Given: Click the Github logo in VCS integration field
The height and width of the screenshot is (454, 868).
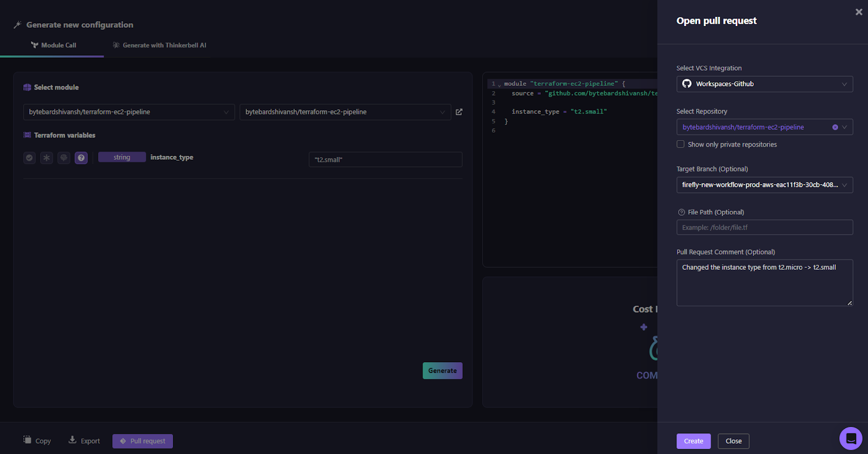Looking at the screenshot, I should point(687,84).
